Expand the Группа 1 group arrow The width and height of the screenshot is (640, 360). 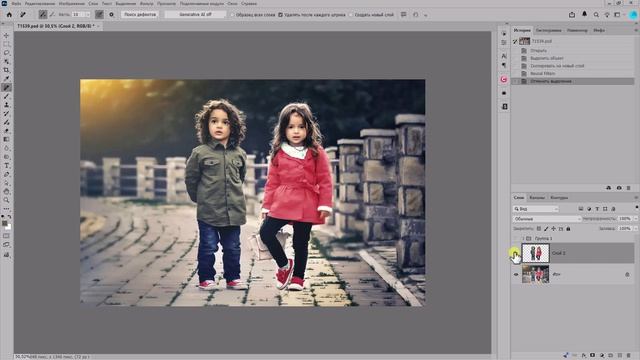(x=523, y=238)
